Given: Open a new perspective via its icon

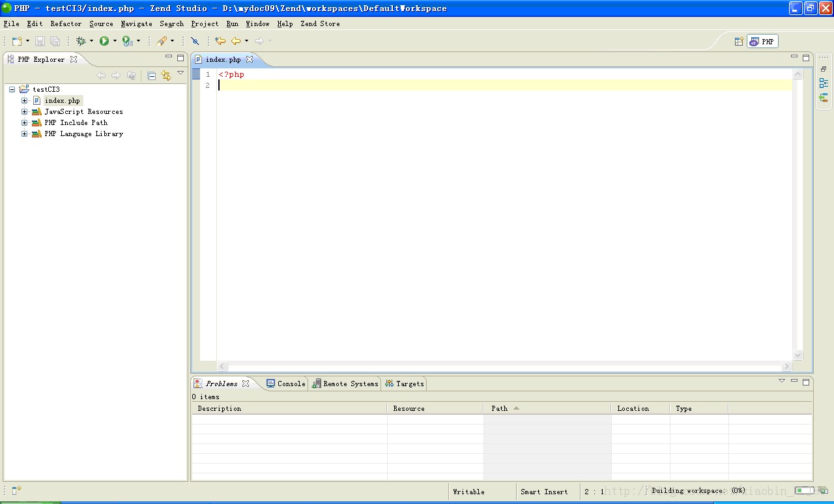Looking at the screenshot, I should point(739,40).
